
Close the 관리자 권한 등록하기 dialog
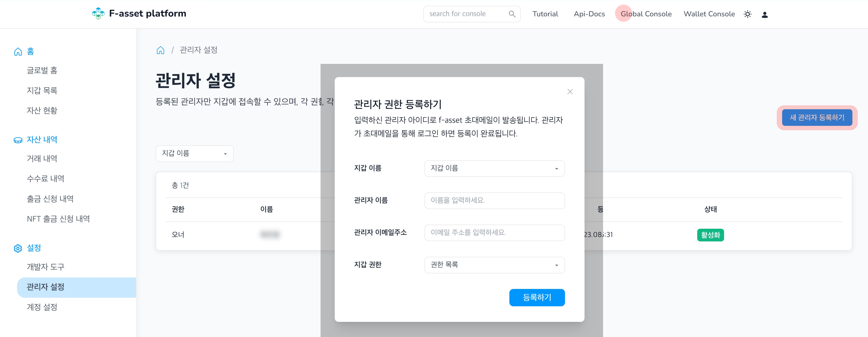[x=570, y=92]
